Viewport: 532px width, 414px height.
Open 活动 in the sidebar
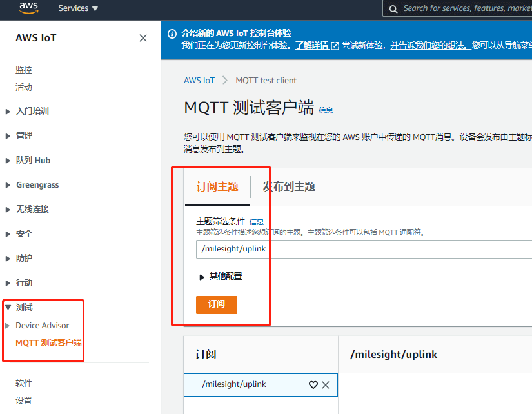[24, 87]
